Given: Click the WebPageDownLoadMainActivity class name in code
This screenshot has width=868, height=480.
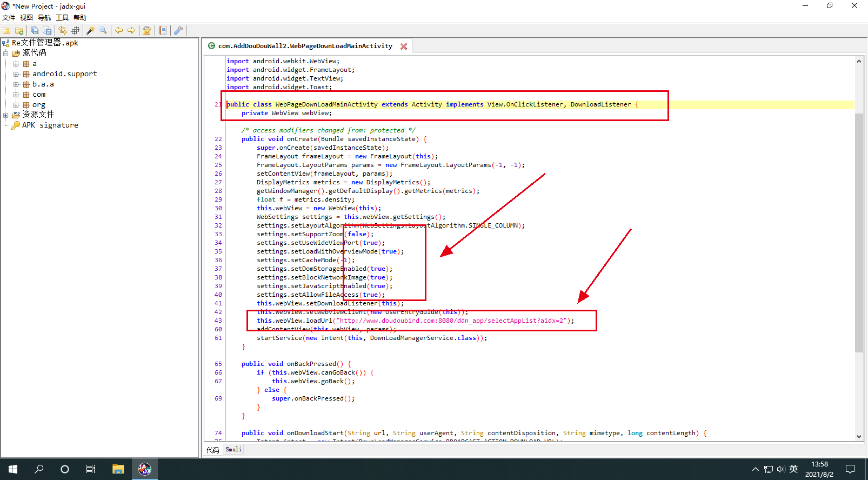Looking at the screenshot, I should pyautogui.click(x=326, y=104).
